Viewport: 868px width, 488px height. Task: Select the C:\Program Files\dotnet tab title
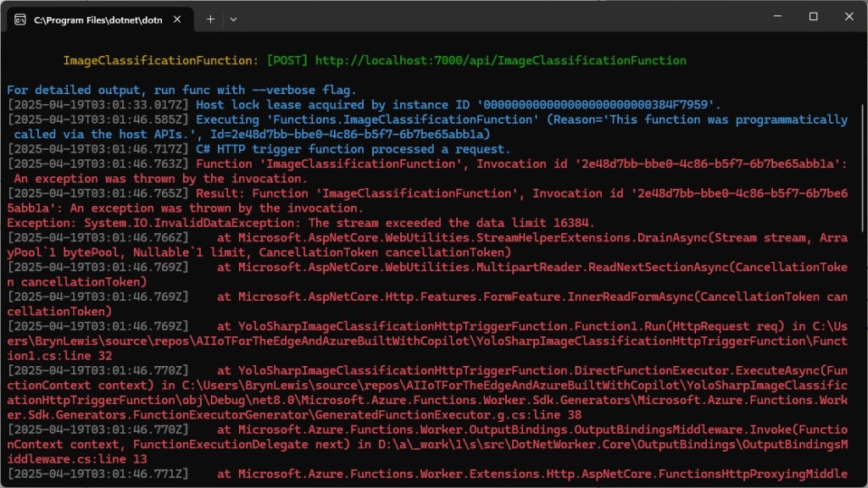click(x=97, y=19)
